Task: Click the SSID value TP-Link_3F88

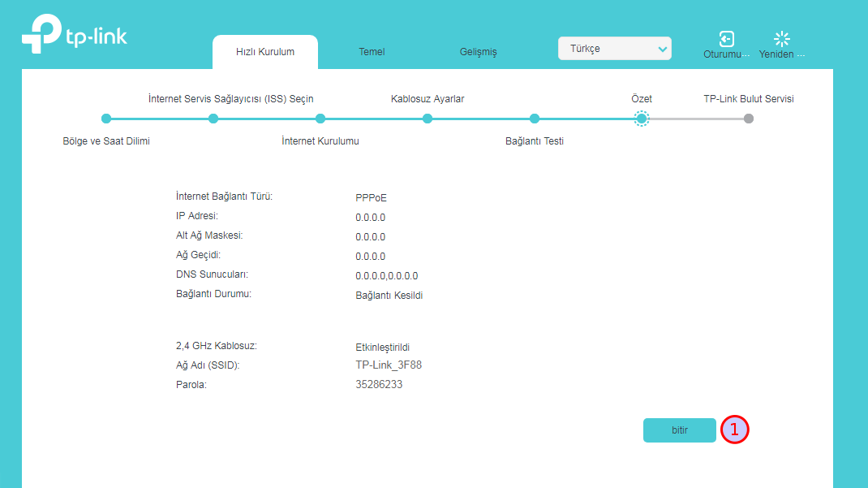Action: (388, 365)
